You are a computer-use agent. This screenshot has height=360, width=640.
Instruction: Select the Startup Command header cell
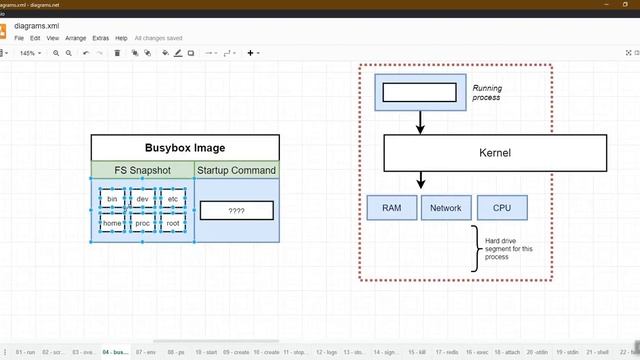click(x=237, y=170)
